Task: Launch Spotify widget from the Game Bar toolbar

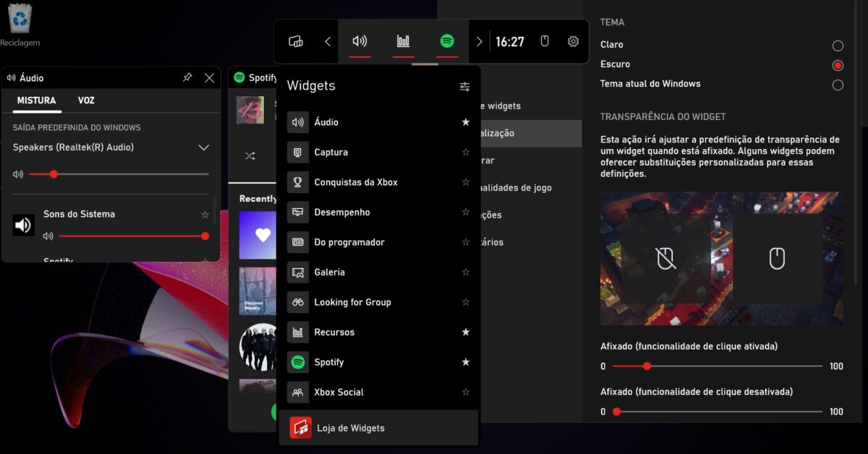Action: point(447,41)
